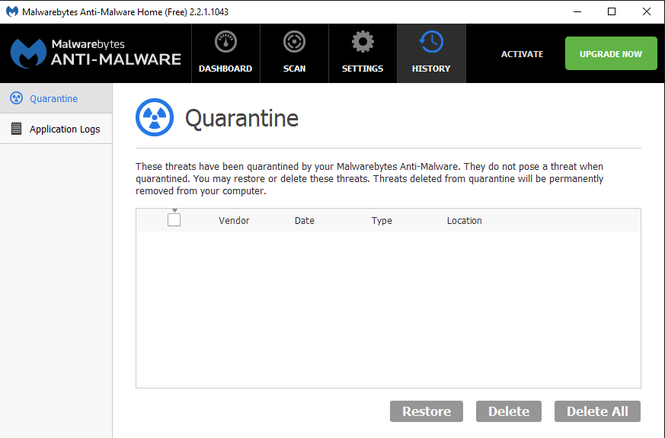Image resolution: width=665 pixels, height=438 pixels.
Task: Click the Quarantine radiation icon in sidebar
Action: 16,98
